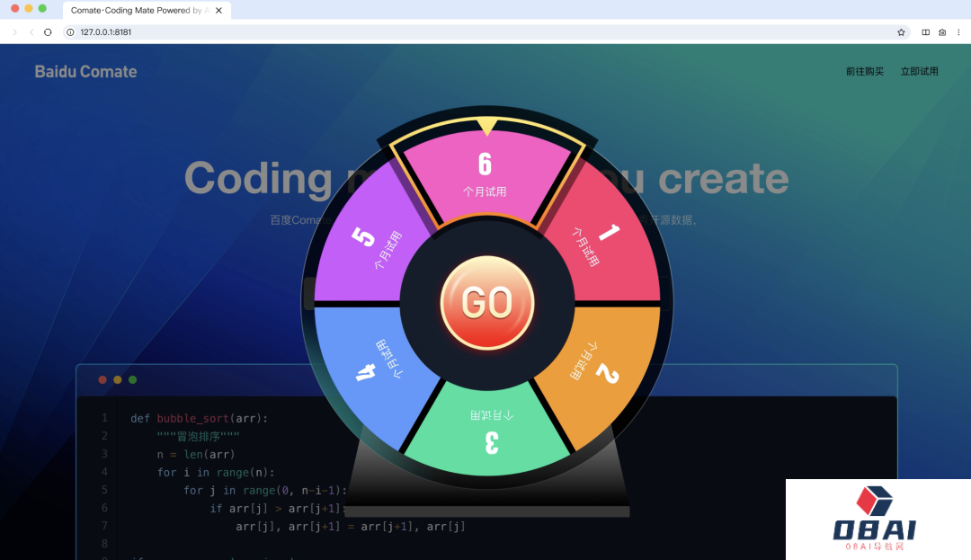Click the 立即试用 link
This screenshot has height=560, width=971.
click(x=919, y=71)
